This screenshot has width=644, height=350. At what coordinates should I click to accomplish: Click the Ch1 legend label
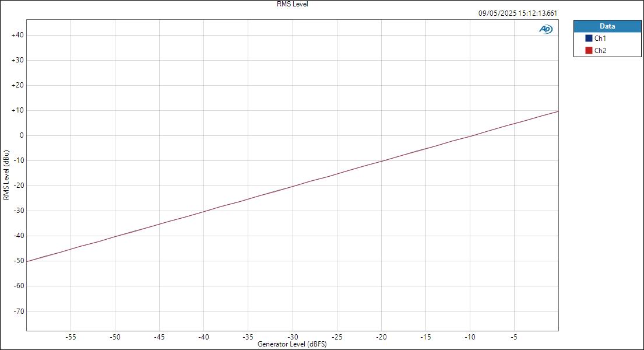[x=600, y=38]
